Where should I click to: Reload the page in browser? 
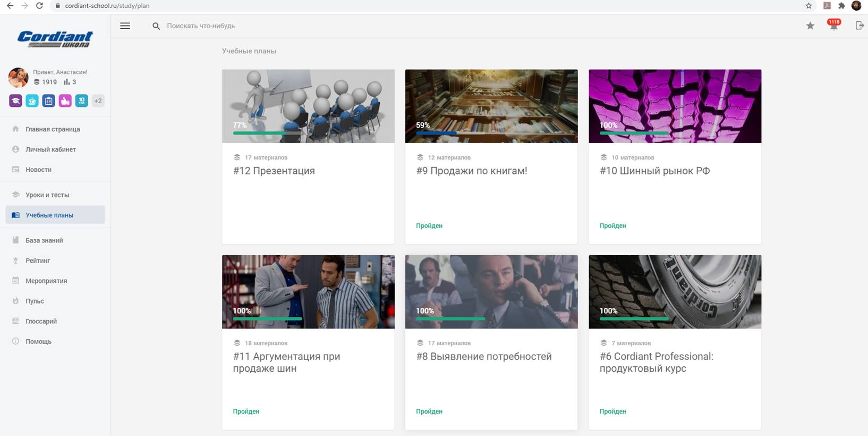(39, 6)
